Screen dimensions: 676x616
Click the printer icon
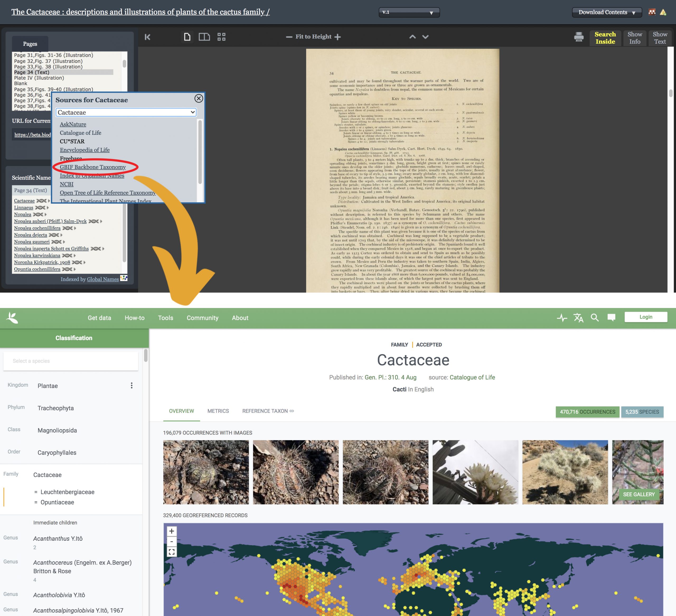579,37
